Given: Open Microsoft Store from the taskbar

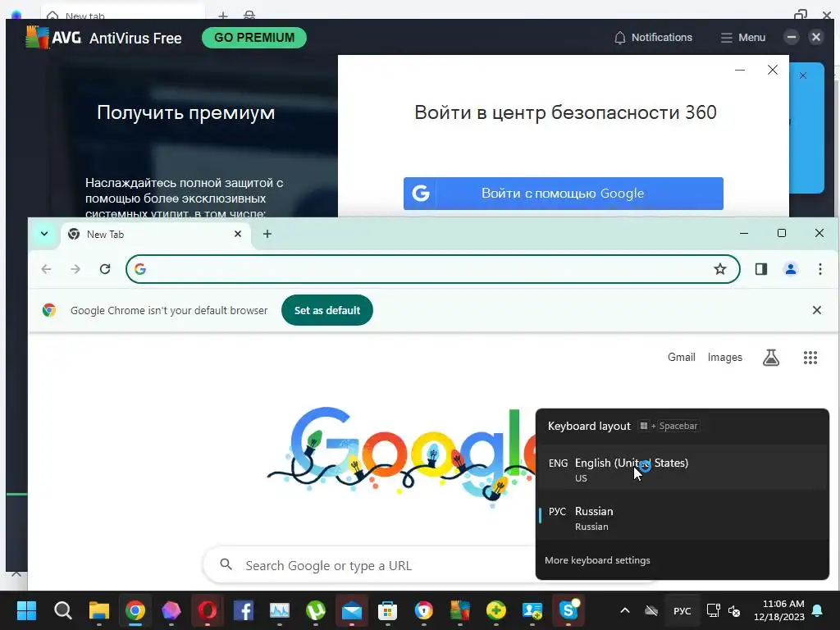Looking at the screenshot, I should (387, 610).
